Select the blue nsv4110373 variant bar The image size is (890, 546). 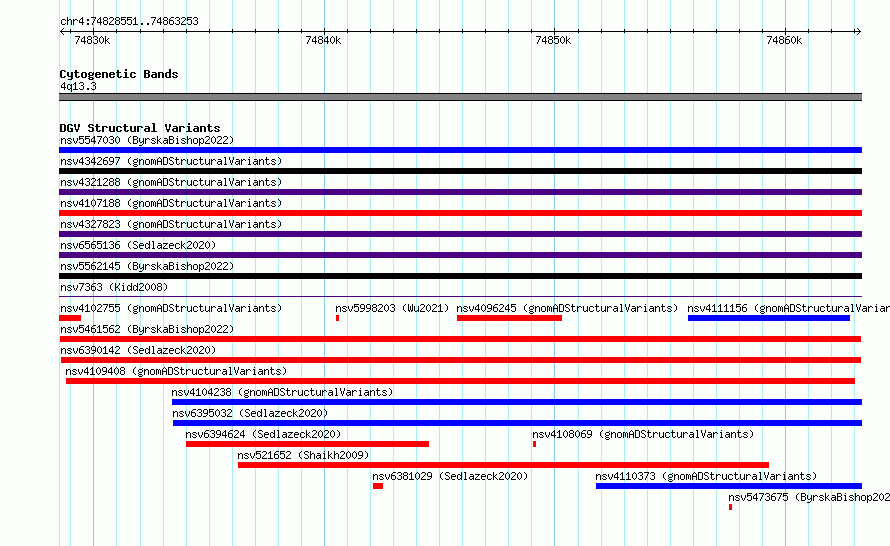pyautogui.click(x=729, y=486)
